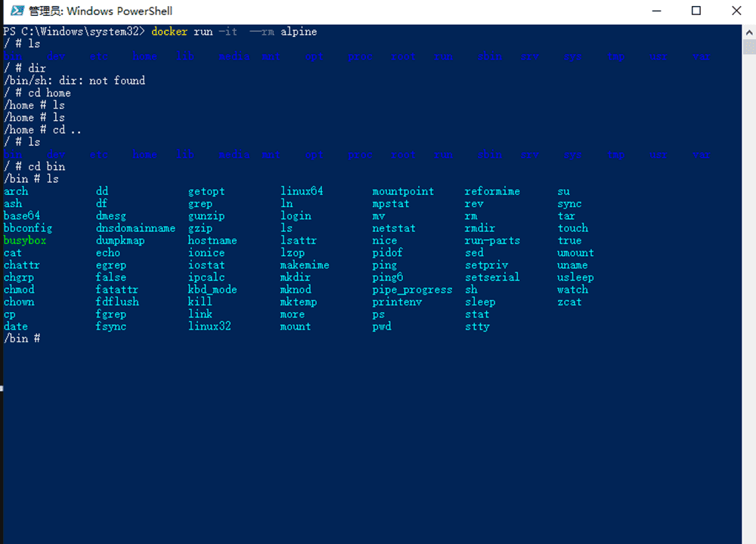Click the word docker in the command
Image resolution: width=756 pixels, height=544 pixels.
169,32
